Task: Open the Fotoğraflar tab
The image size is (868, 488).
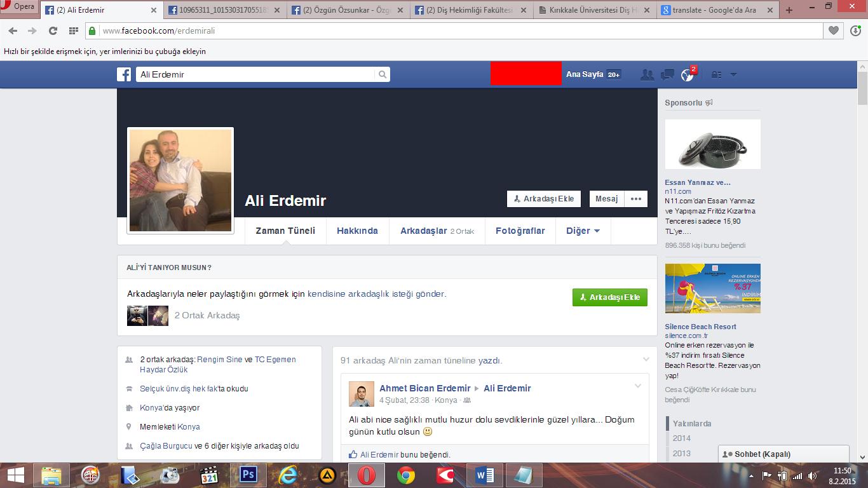Action: pos(520,231)
